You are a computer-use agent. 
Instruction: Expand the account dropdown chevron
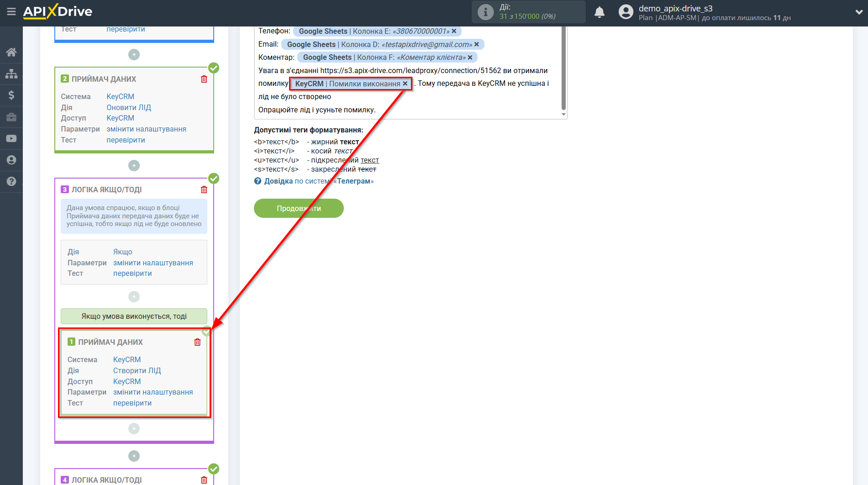859,12
